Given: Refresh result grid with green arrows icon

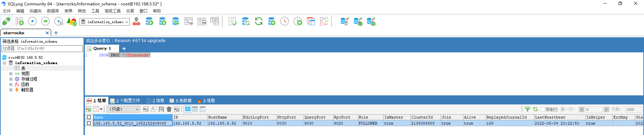Looking at the screenshot, I should point(535,109).
